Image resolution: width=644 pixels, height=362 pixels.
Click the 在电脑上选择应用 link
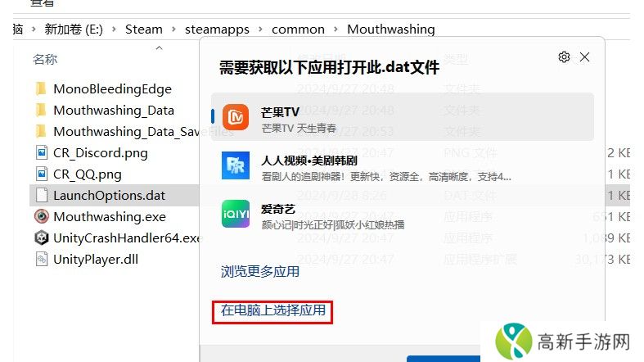pos(272,310)
